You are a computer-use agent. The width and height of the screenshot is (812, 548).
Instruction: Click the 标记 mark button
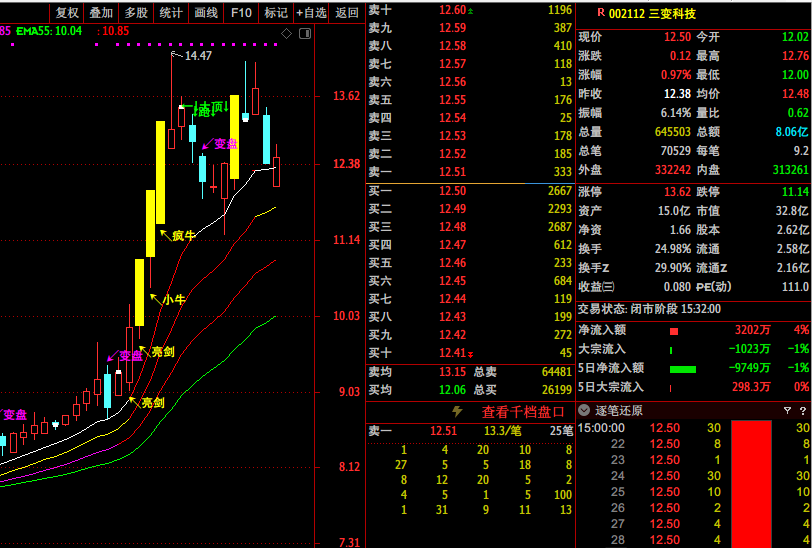276,13
